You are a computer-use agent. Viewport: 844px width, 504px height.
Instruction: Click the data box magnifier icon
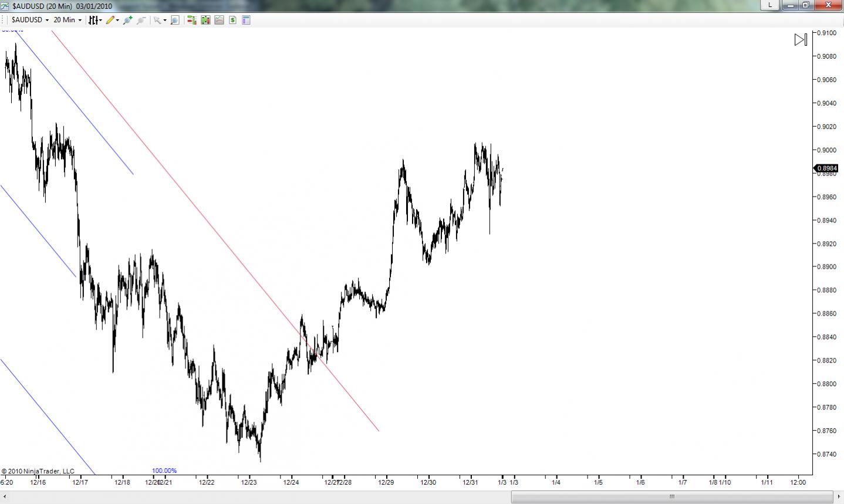(x=174, y=20)
